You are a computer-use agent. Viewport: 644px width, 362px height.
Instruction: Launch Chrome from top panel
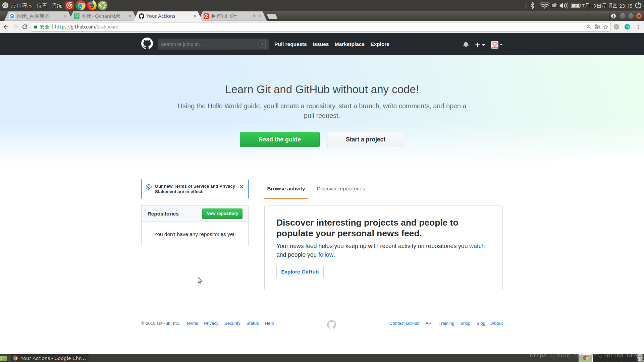(80, 5)
